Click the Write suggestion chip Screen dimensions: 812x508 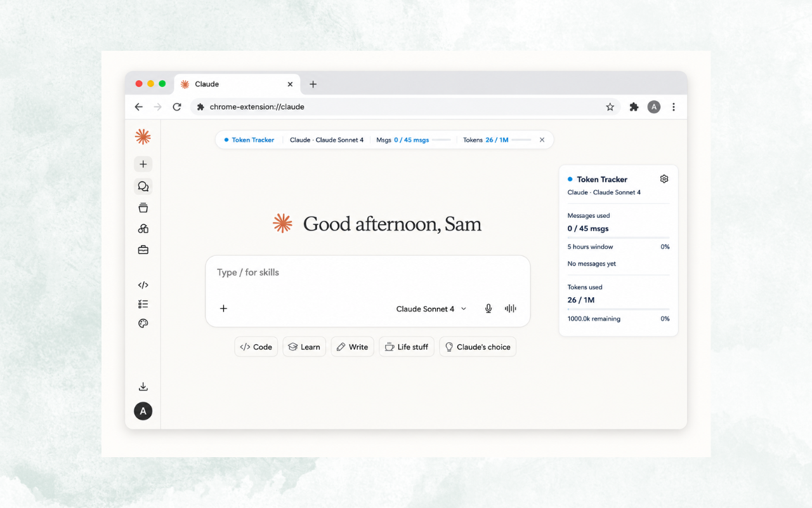[x=353, y=347]
